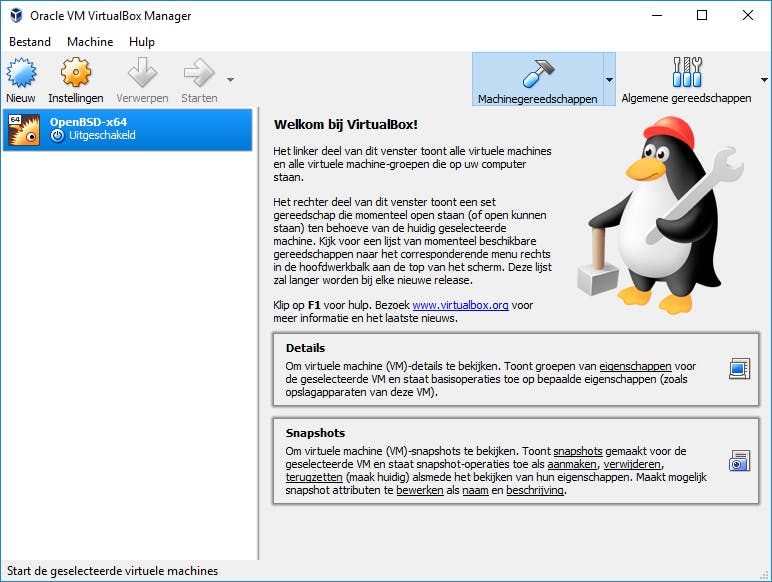Expand the Starten dropdown arrow
772x582 pixels.
(230, 79)
